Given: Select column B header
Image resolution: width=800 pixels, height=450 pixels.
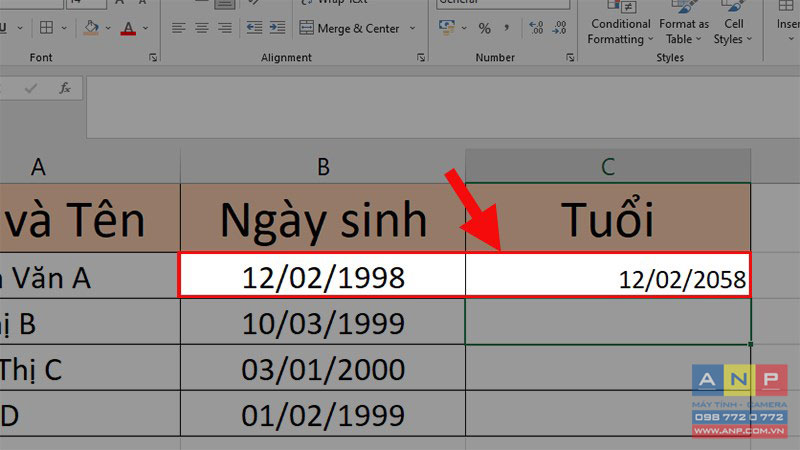Looking at the screenshot, I should [323, 166].
